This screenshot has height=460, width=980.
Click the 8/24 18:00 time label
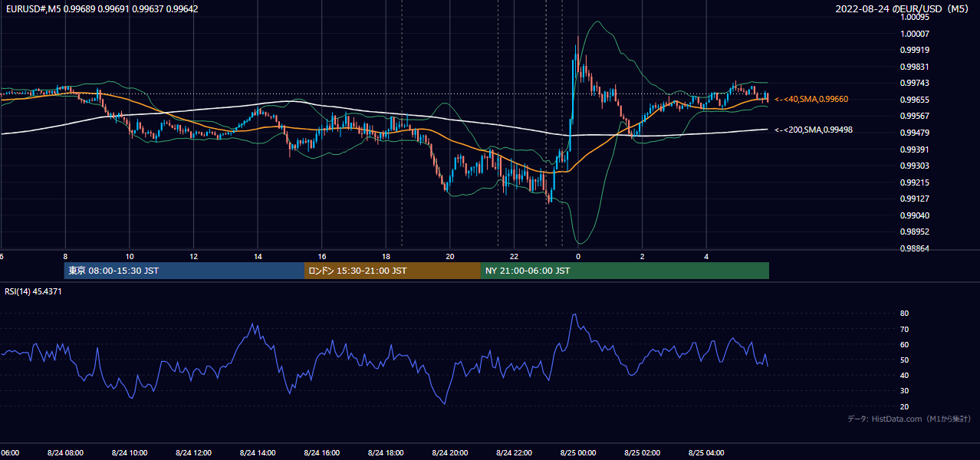(386, 453)
